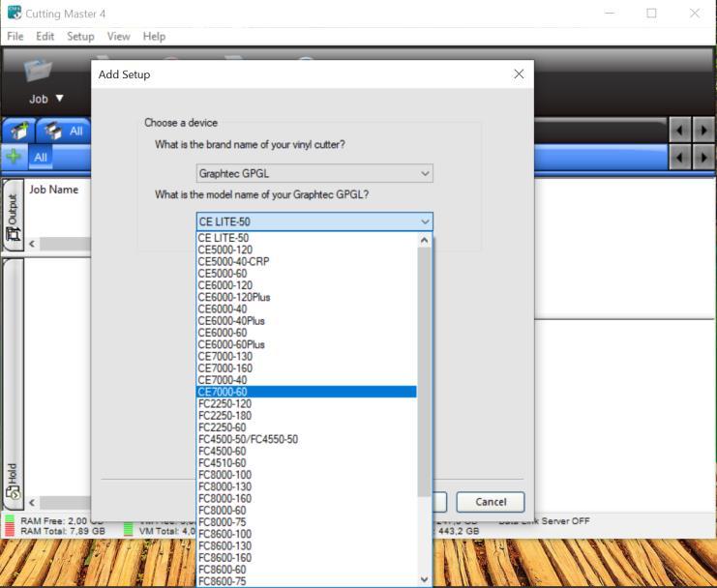Click the green plus add icon
Image resolution: width=717 pixels, height=588 pixels.
coord(14,157)
